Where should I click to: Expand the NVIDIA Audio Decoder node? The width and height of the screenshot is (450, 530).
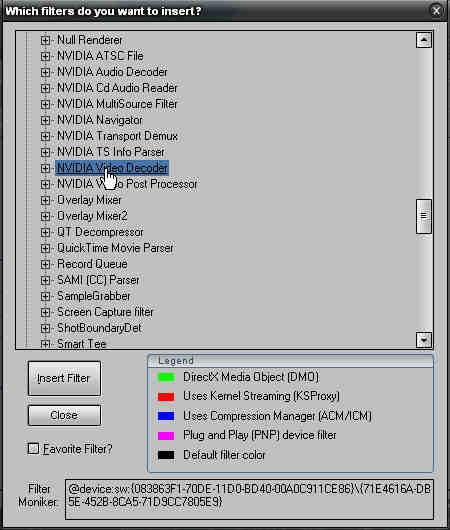45,72
